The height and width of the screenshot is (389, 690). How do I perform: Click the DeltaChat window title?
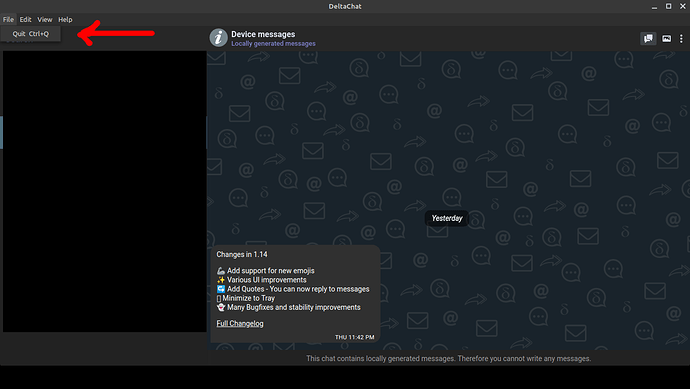[x=345, y=6]
